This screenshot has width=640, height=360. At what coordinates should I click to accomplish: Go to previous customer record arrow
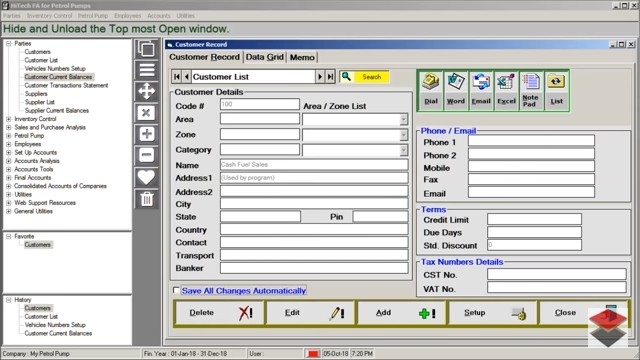pyautogui.click(x=187, y=77)
